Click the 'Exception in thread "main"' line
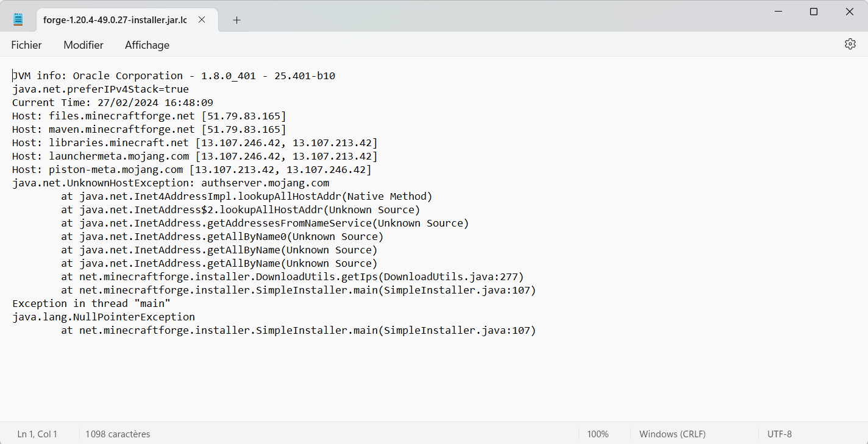 [91, 304]
